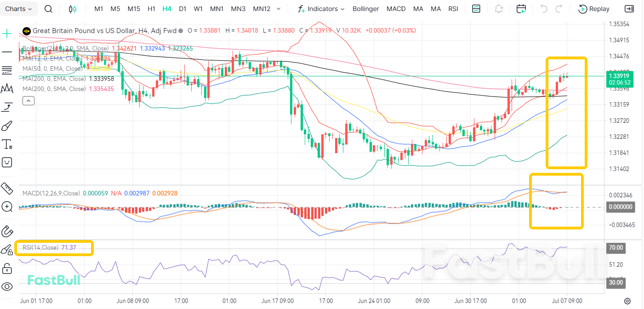
Task: Add the Bollinger indicator shortcut
Action: point(366,9)
